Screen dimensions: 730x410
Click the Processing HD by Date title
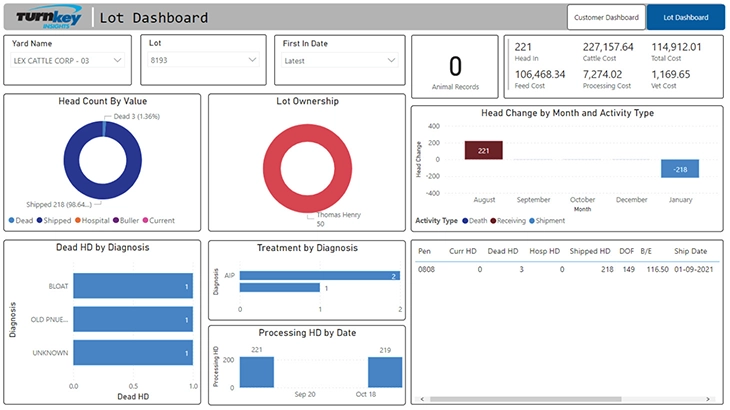(307, 333)
